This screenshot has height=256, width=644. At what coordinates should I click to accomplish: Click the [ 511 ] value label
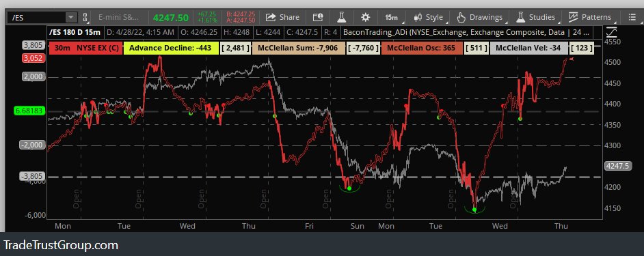(477, 48)
